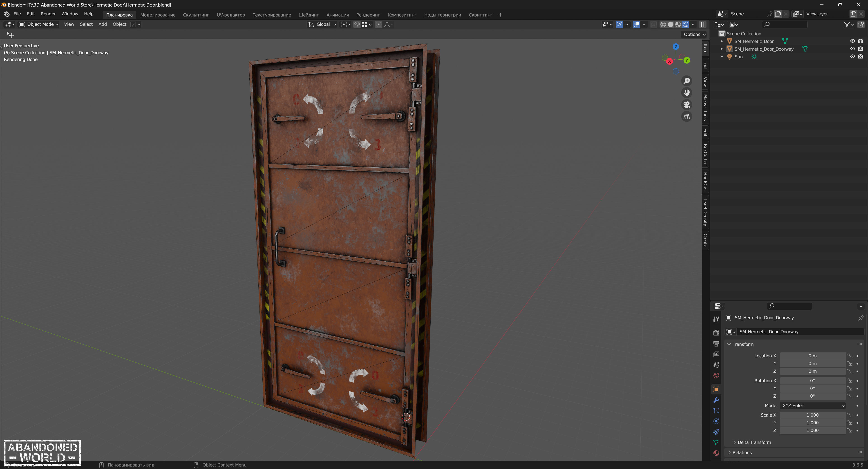The width and height of the screenshot is (868, 469).
Task: Toggle proportional editing
Action: 378,25
